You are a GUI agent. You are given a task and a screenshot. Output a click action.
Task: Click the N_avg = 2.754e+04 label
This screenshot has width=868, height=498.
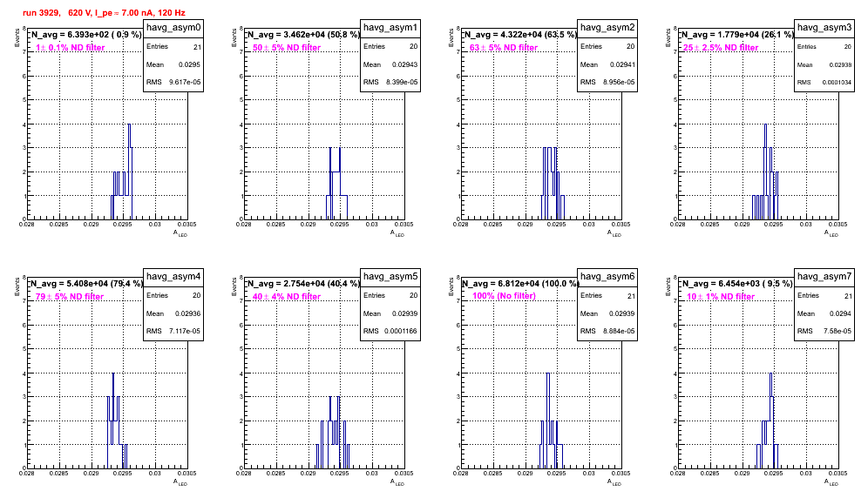tap(303, 283)
